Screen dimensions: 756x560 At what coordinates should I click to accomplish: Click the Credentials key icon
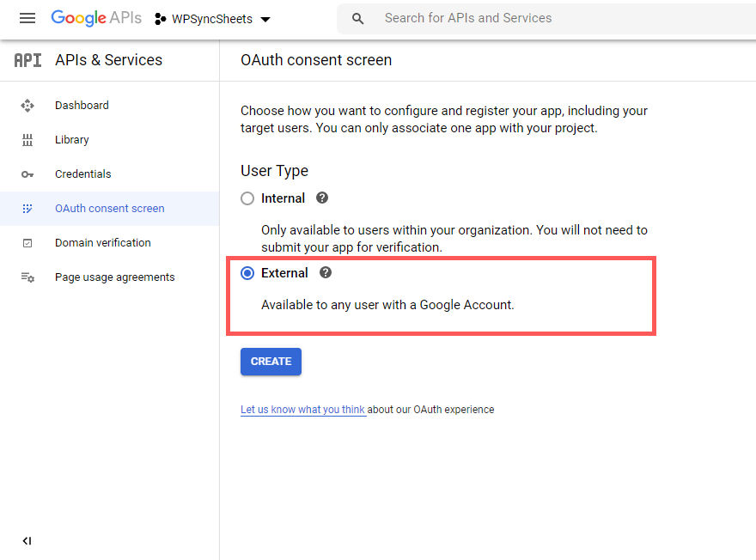[27, 174]
